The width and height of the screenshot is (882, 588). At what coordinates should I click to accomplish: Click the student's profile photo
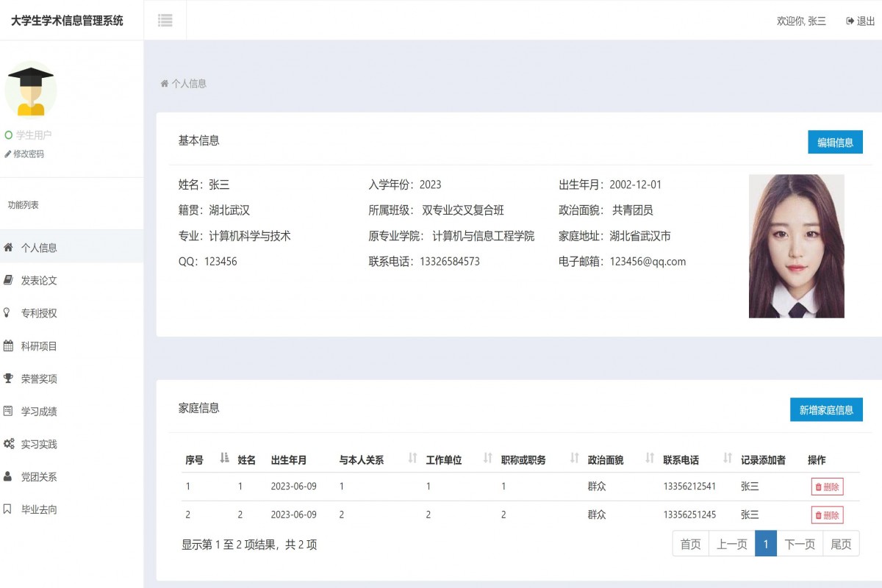click(x=796, y=246)
